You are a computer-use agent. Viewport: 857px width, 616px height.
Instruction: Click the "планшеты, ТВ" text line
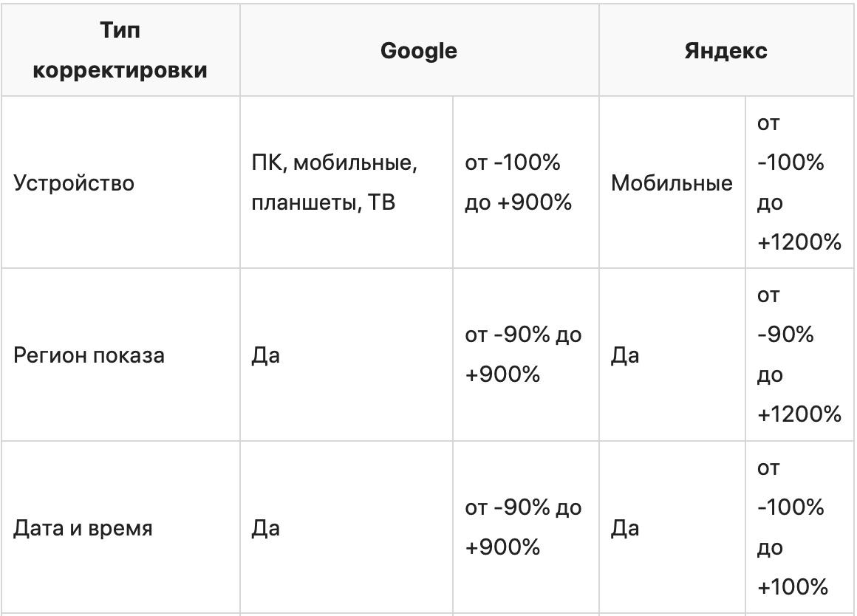click(x=324, y=202)
